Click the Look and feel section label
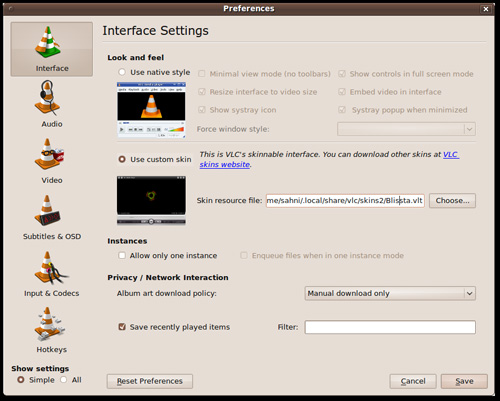Viewport: 500px width, 401px height. tap(136, 58)
